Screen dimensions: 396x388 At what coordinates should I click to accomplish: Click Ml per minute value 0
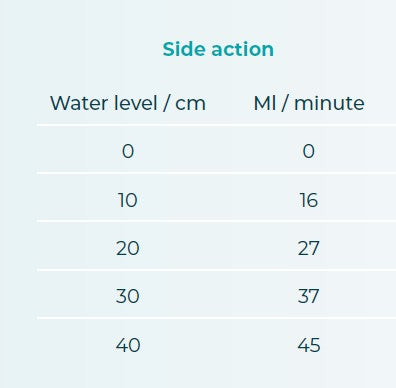(308, 151)
